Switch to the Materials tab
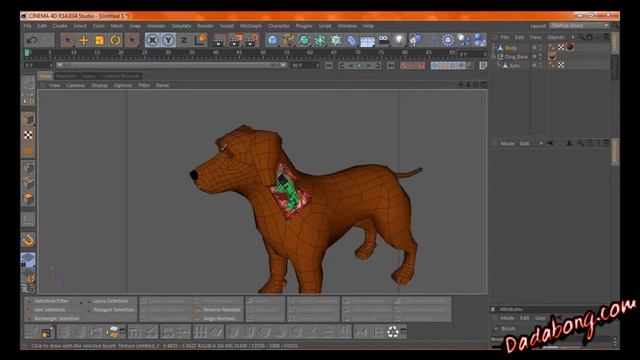The height and width of the screenshot is (360, 640). [x=66, y=76]
